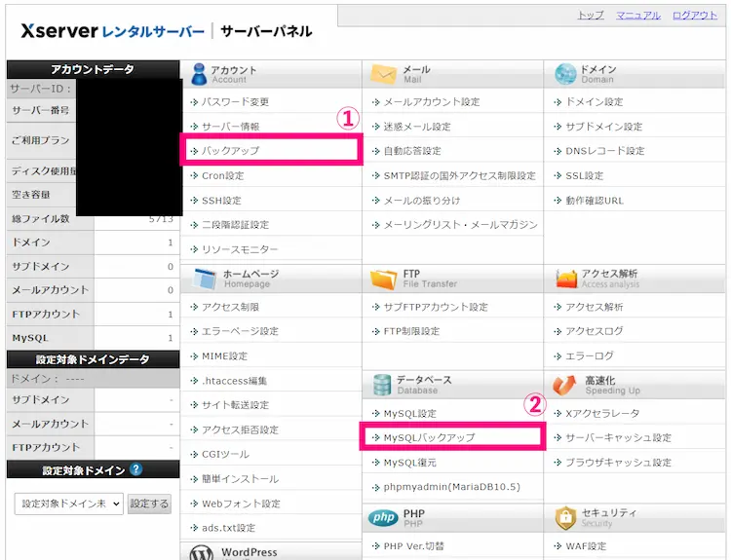The width and height of the screenshot is (731, 560).
Task: Open MySQL復元
Action: pyautogui.click(x=409, y=463)
